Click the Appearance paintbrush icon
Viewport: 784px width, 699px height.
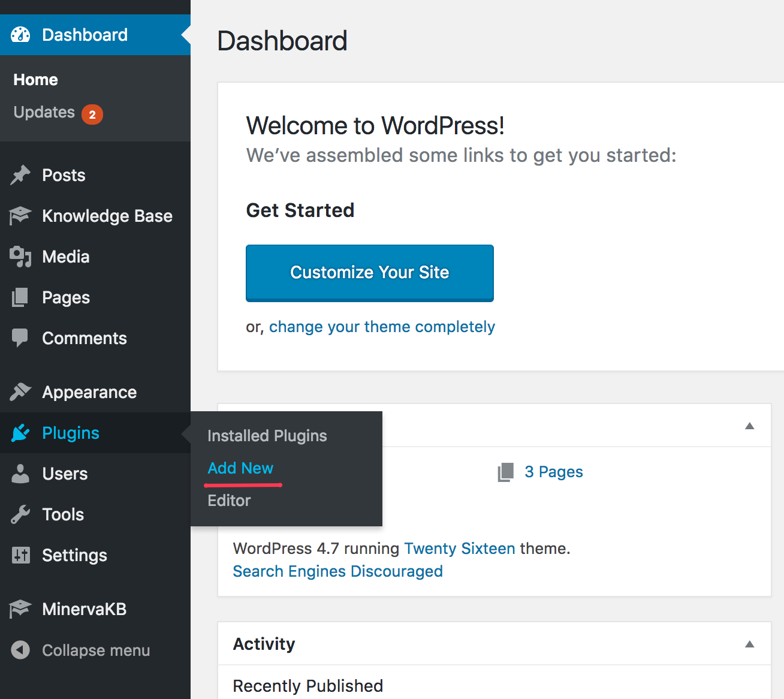coord(20,392)
